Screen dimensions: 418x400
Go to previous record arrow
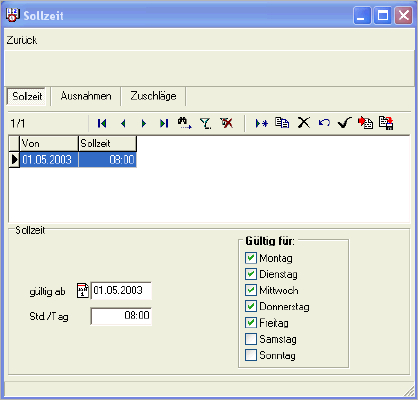click(123, 124)
